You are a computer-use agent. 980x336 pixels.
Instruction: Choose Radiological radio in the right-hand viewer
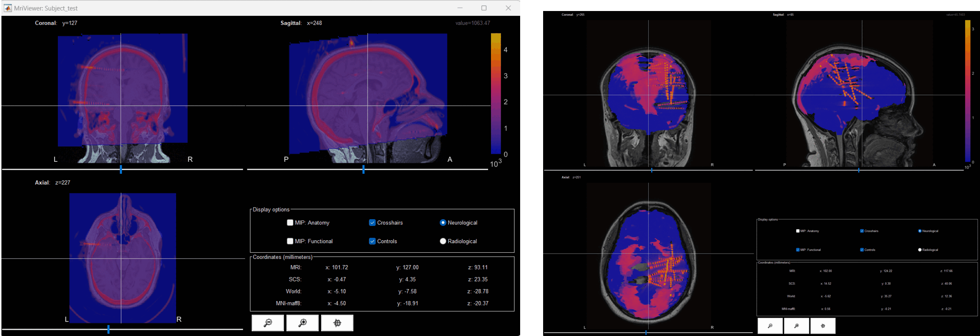920,250
